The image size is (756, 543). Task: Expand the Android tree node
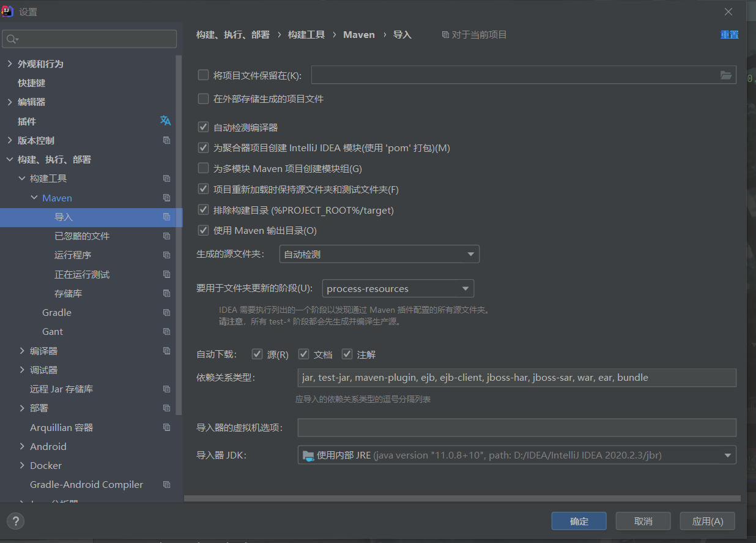pyautogui.click(x=22, y=446)
